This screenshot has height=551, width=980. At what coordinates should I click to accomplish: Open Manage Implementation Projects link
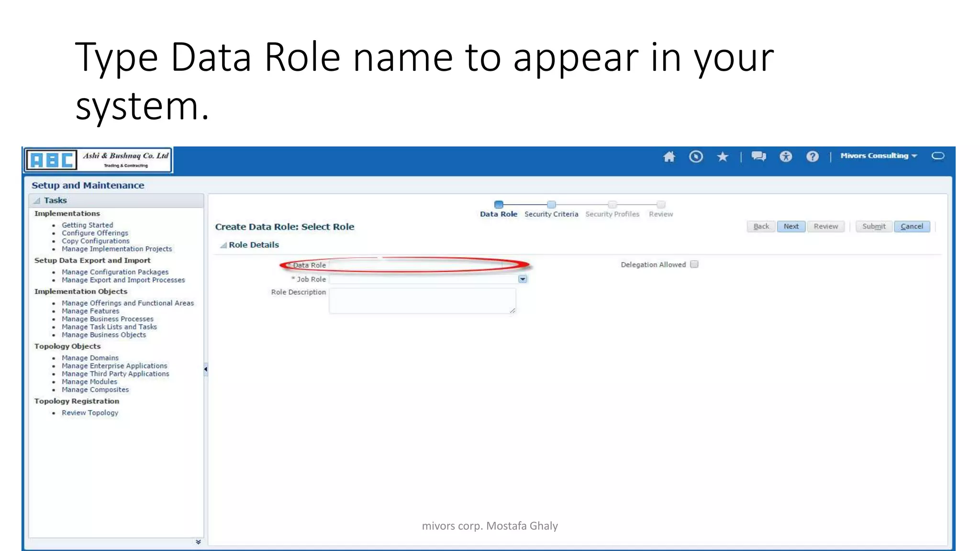click(117, 249)
